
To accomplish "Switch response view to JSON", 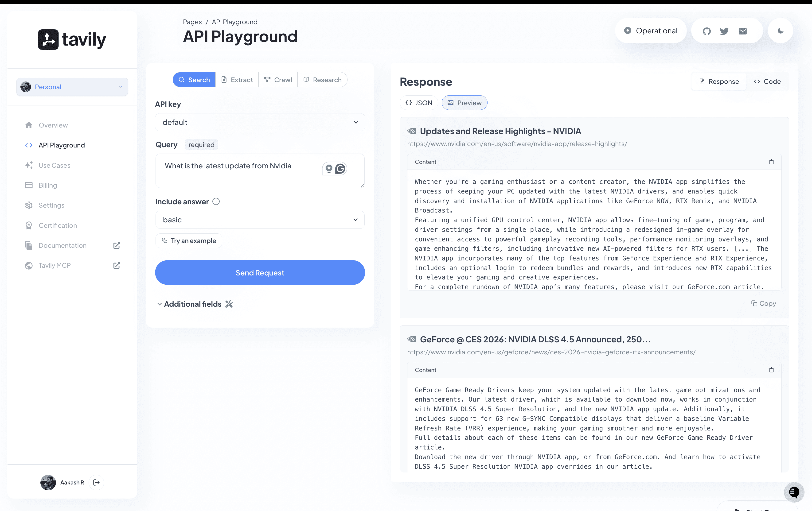I will point(418,103).
